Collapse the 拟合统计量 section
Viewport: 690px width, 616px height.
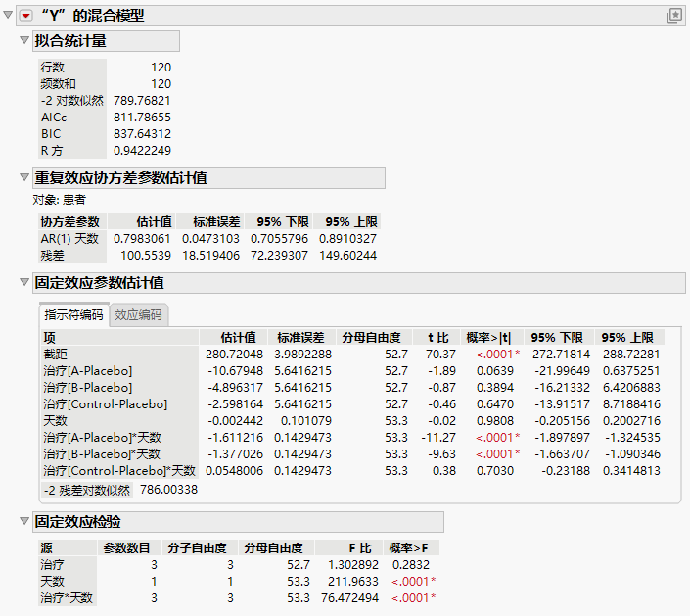pyautogui.click(x=24, y=40)
